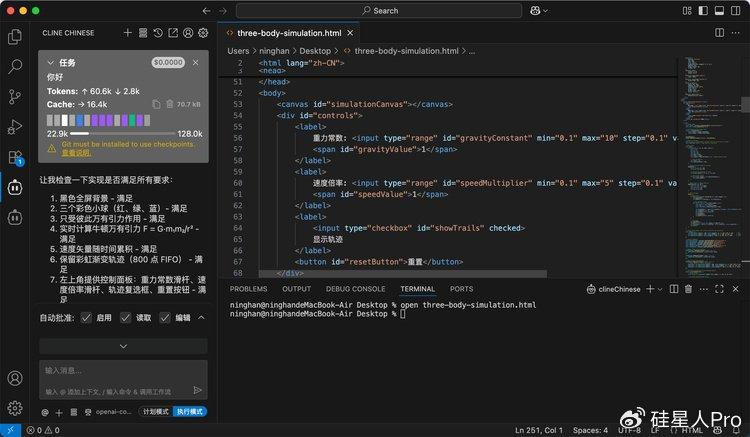Open Copilot dropdown in title bar
This screenshot has height=437, width=750.
coord(539,11)
